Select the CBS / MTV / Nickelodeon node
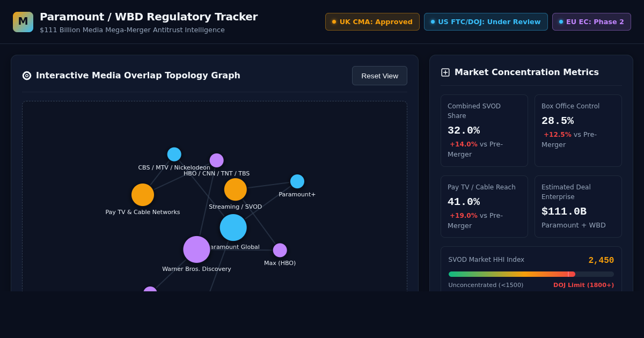644x338 pixels. pyautogui.click(x=174, y=155)
